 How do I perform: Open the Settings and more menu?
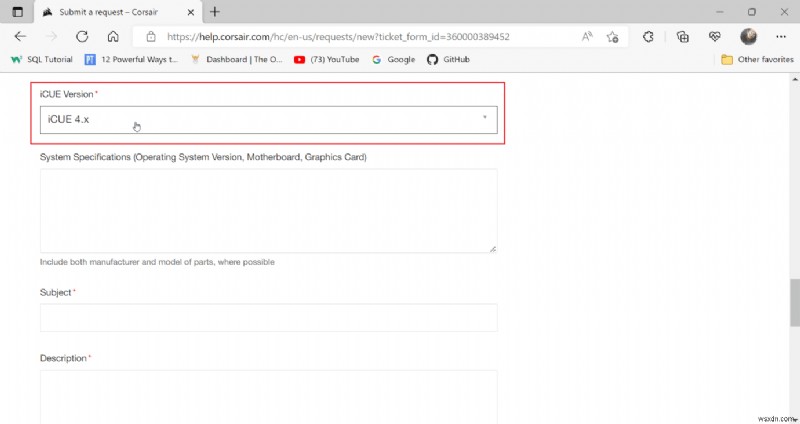click(x=781, y=37)
